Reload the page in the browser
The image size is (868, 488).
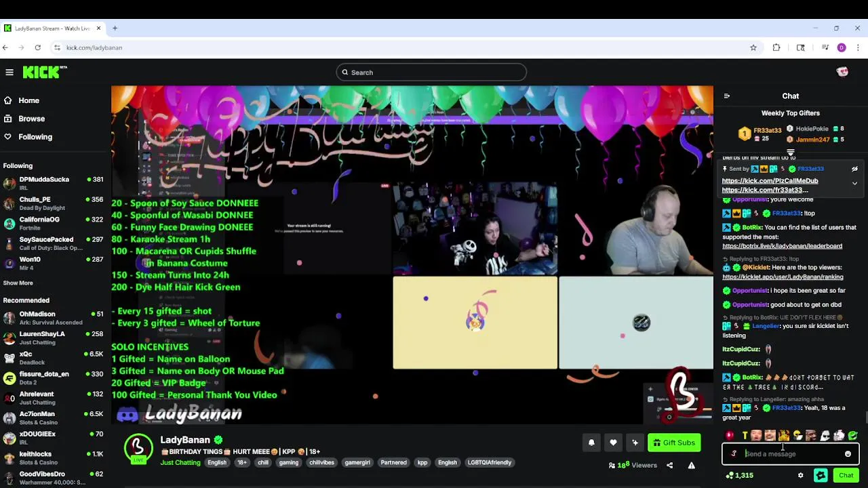click(37, 47)
